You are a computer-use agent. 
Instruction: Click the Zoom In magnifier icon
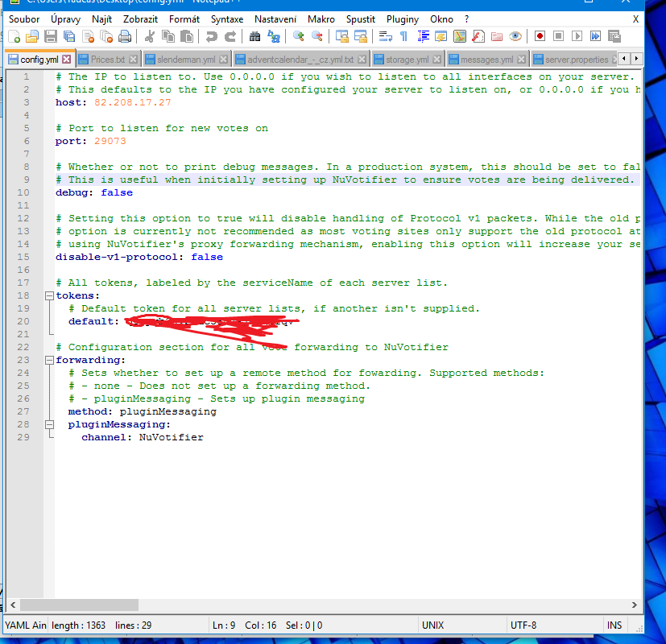299,36
